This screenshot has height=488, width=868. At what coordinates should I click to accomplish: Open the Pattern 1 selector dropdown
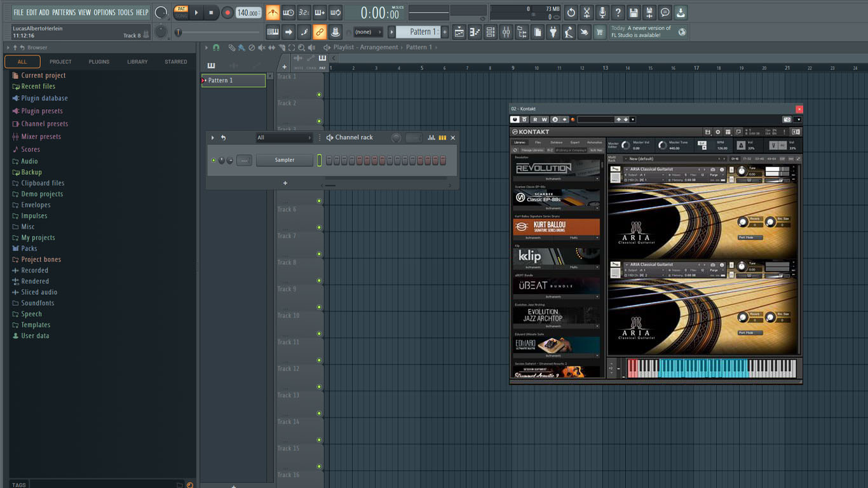(391, 32)
